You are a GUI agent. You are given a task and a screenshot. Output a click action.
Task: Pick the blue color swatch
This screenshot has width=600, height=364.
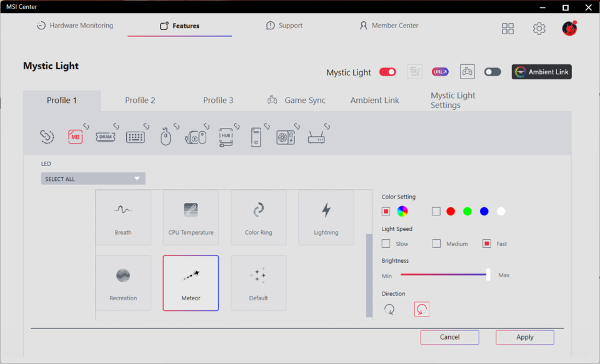click(x=484, y=211)
